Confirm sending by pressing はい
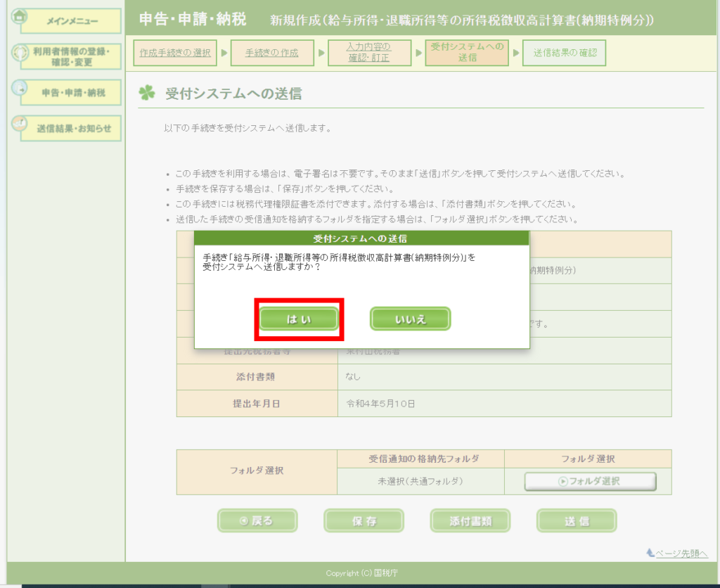Viewport: 720px width, 588px height. click(x=300, y=319)
